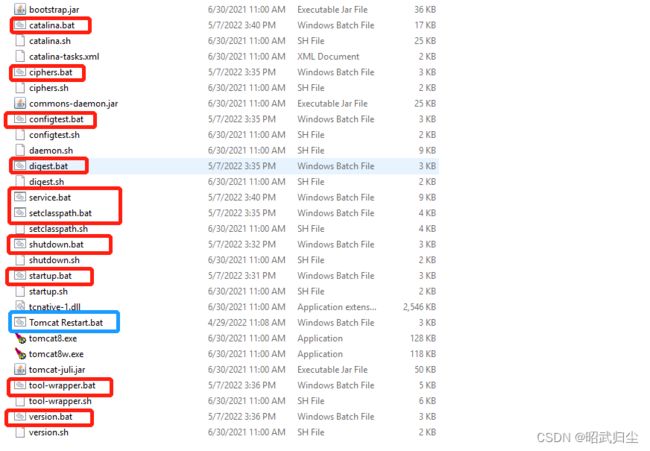The width and height of the screenshot is (650, 451).
Task: Select the file name tomcat8.exe
Action: pos(53,339)
